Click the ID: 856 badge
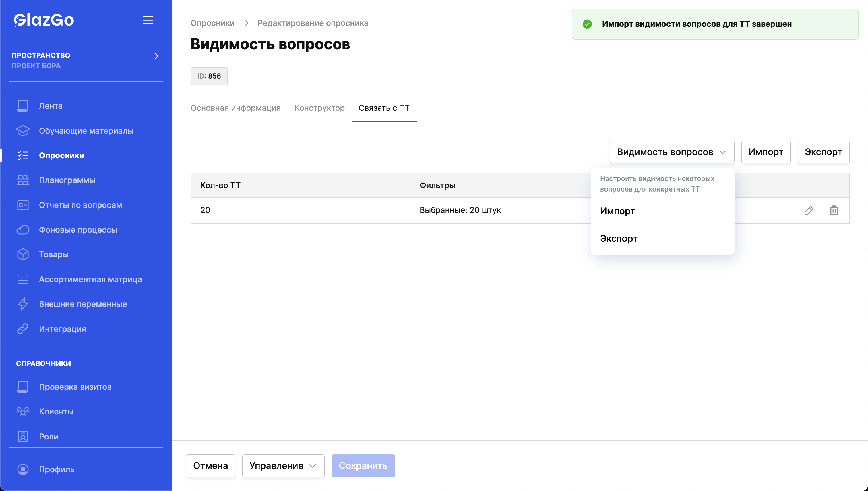 [209, 76]
